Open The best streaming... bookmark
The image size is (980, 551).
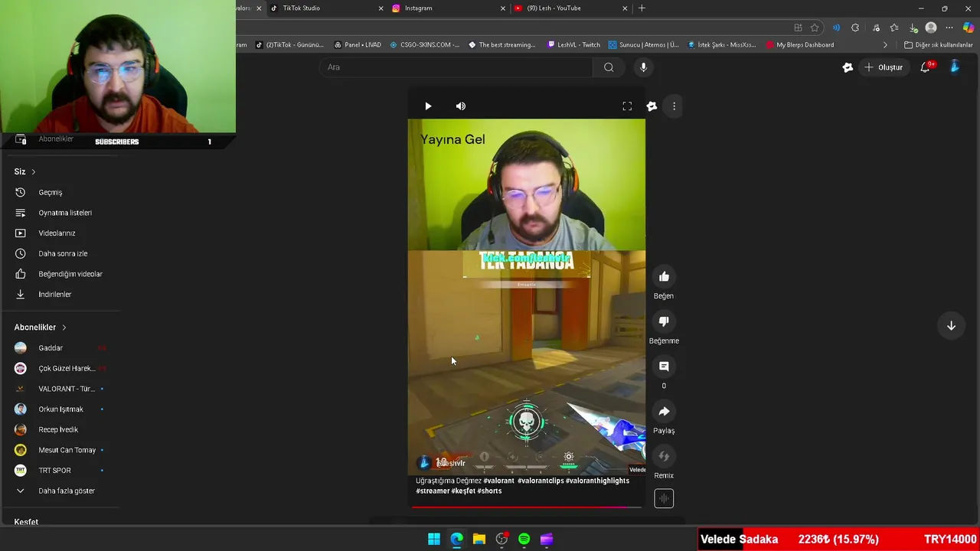pyautogui.click(x=501, y=45)
